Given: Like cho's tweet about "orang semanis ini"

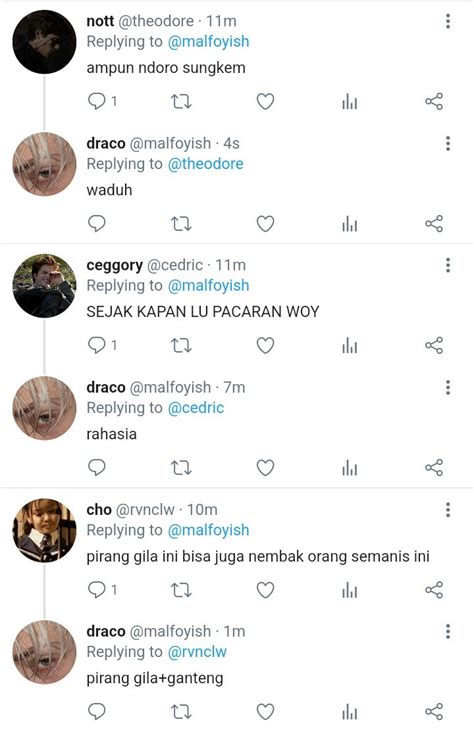Looking at the screenshot, I should tap(265, 590).
